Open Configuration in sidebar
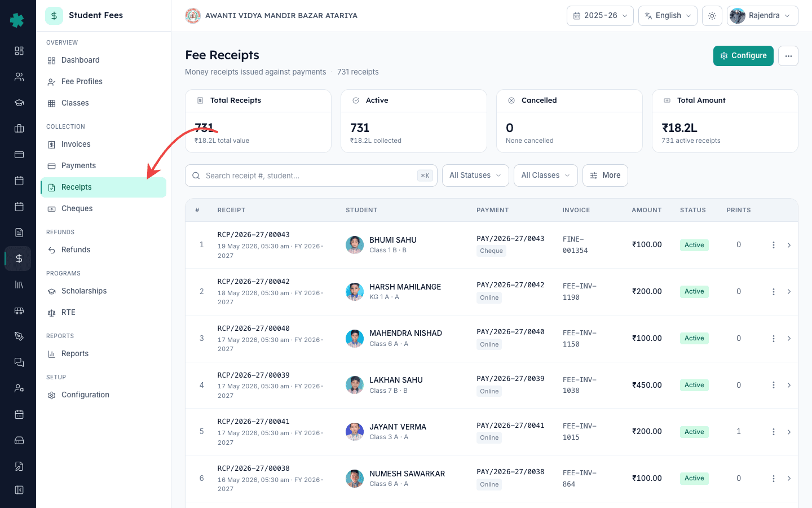This screenshot has height=508, width=812. pyautogui.click(x=103, y=395)
